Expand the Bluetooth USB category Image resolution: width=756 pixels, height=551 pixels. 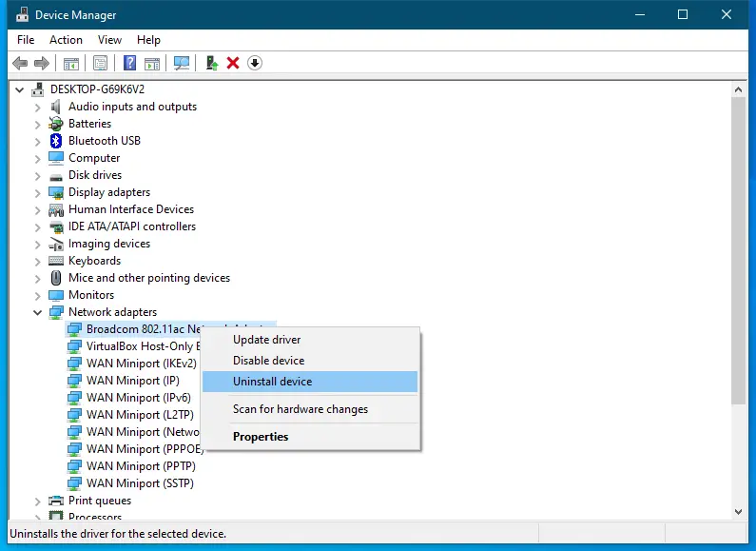click(38, 142)
